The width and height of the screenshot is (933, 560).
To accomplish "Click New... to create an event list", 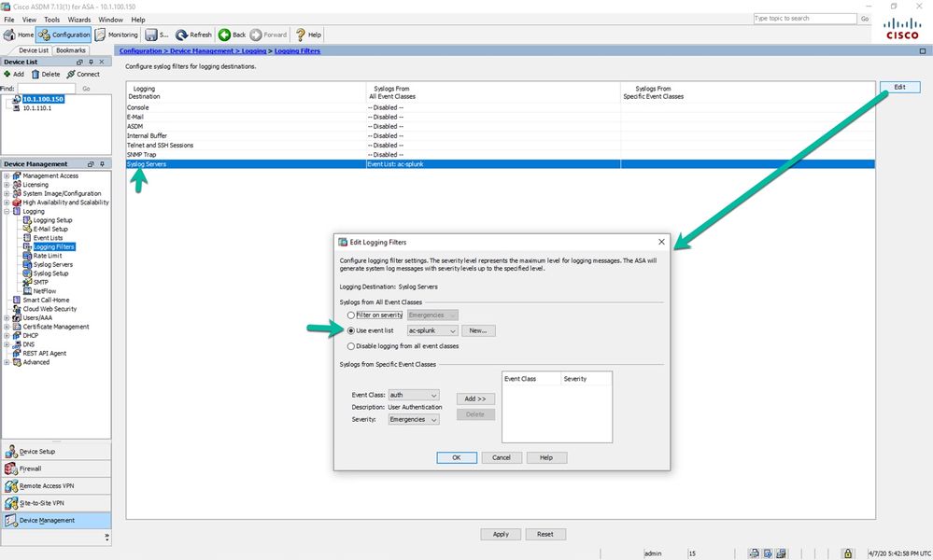I will [478, 330].
